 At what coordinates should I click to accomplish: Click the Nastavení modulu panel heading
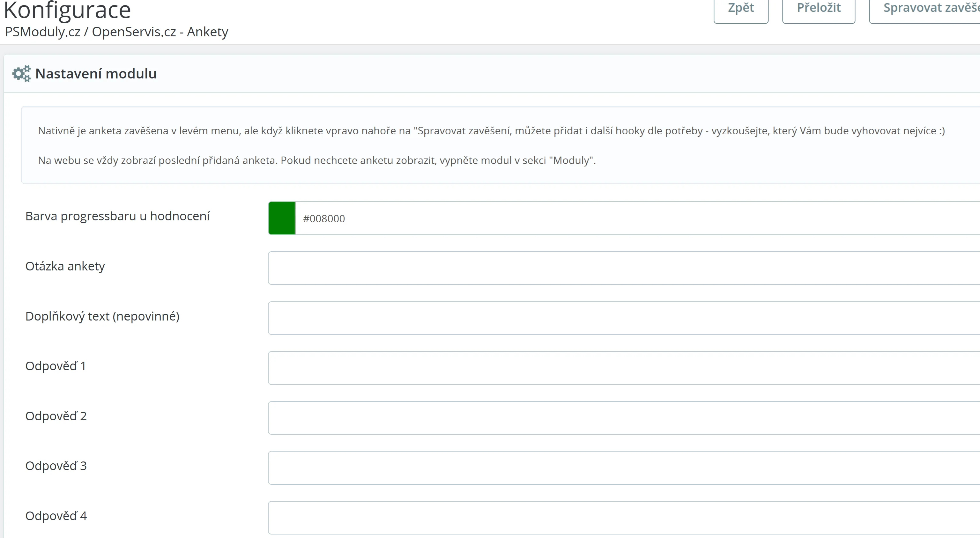[96, 73]
